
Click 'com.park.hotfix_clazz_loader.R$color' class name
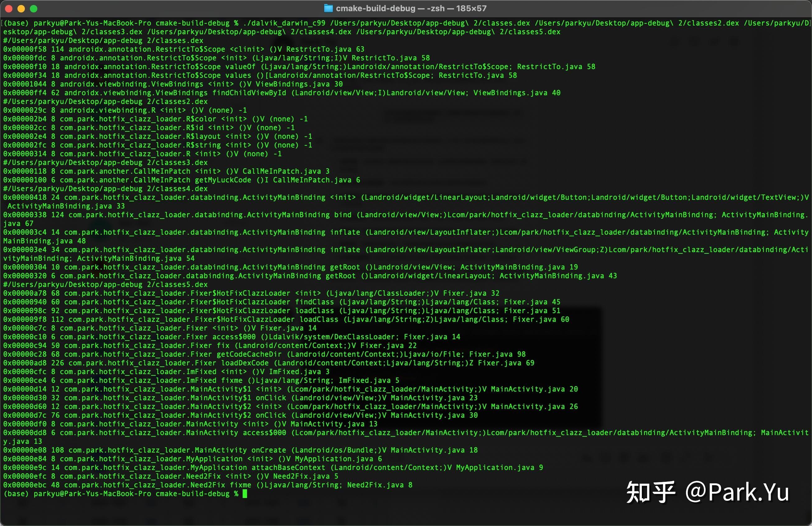pyautogui.click(x=138, y=119)
